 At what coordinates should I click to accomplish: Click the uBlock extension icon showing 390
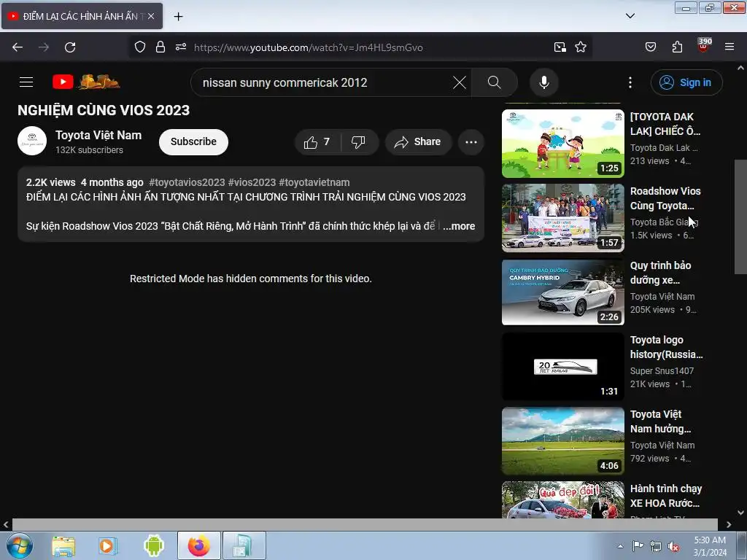(x=704, y=46)
